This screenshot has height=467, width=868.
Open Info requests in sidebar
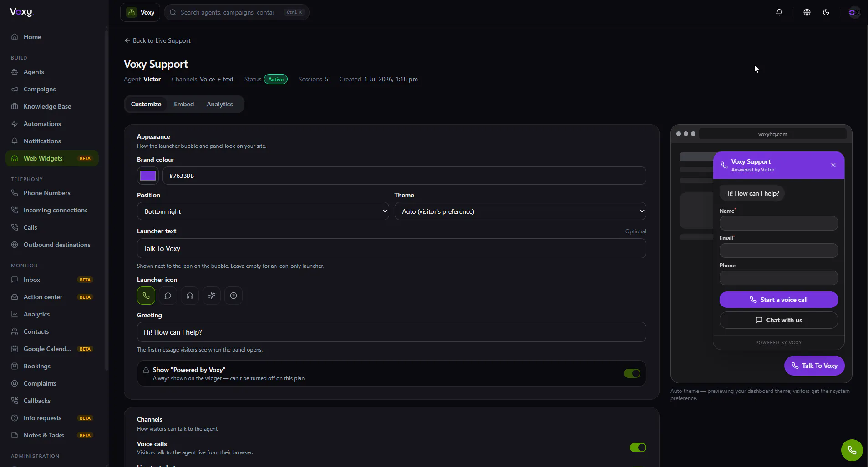[52, 418]
